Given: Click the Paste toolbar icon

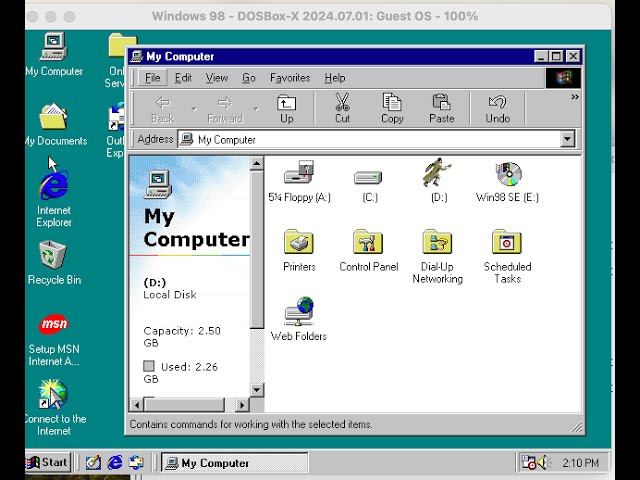Looking at the screenshot, I should click(442, 109).
